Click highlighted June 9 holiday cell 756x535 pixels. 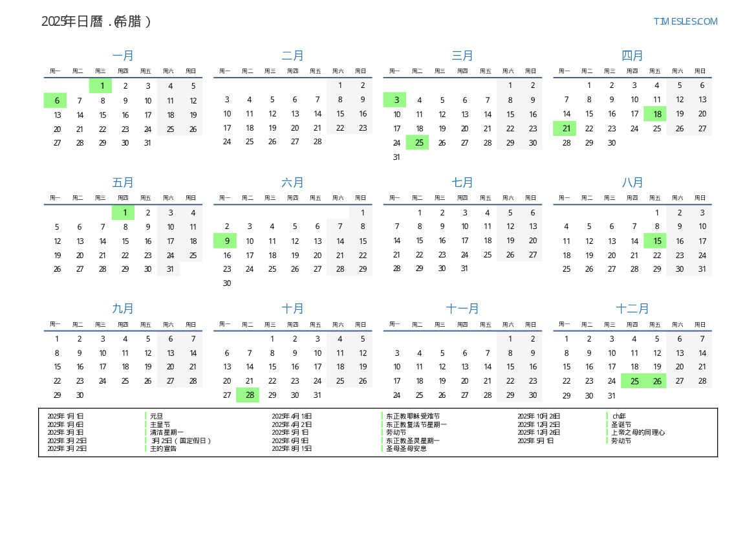225,241
